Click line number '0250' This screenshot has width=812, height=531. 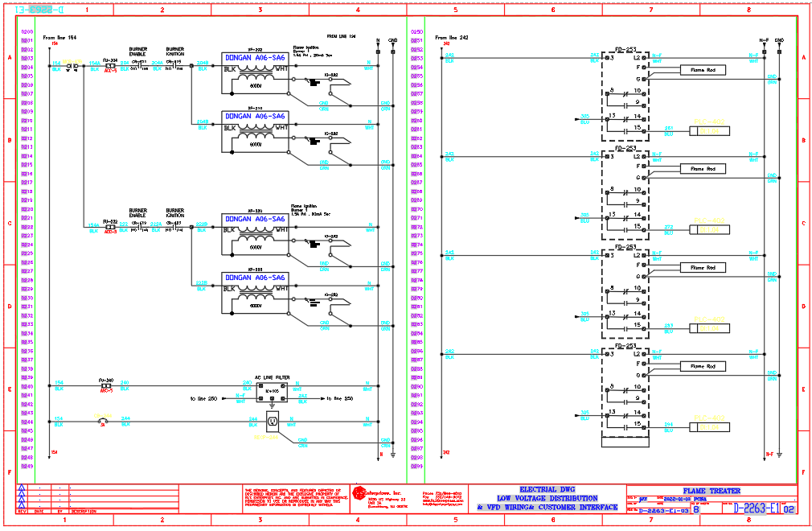point(416,31)
